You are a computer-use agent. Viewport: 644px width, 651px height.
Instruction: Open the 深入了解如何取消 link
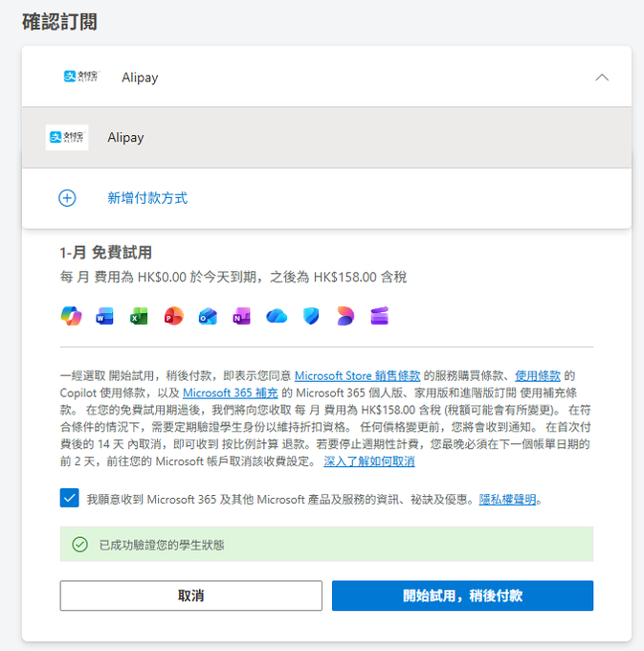[368, 461]
